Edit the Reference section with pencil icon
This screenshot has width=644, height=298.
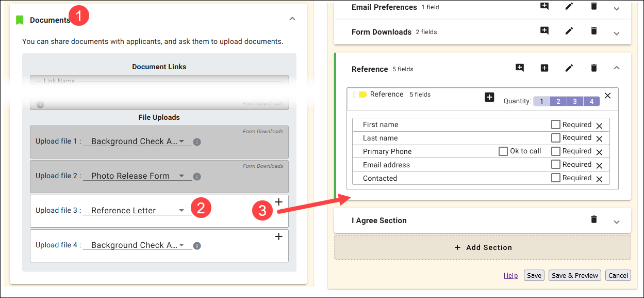tap(569, 68)
